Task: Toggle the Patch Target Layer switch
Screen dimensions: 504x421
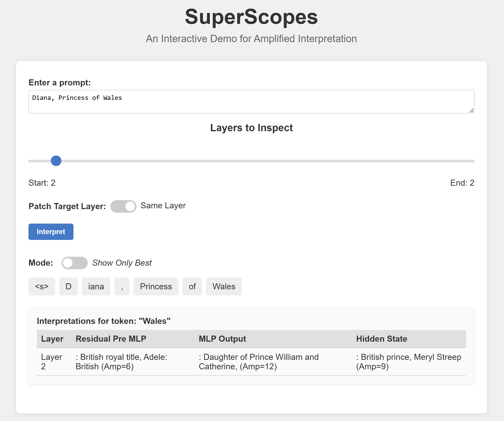Action: [x=123, y=206]
